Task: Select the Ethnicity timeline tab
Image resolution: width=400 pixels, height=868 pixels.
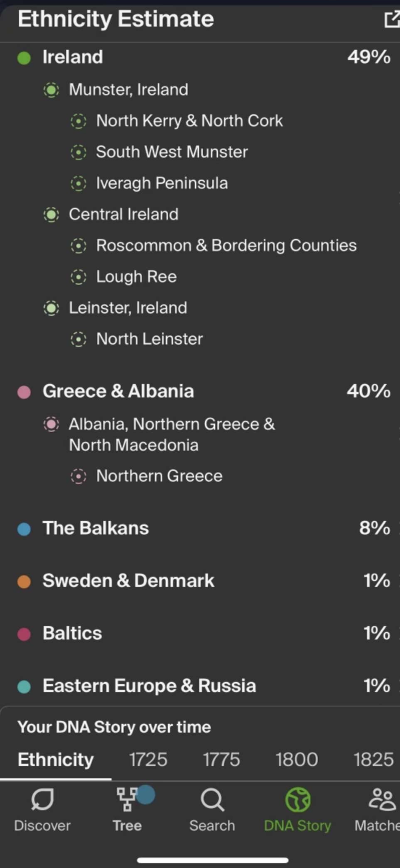Action: point(56,759)
